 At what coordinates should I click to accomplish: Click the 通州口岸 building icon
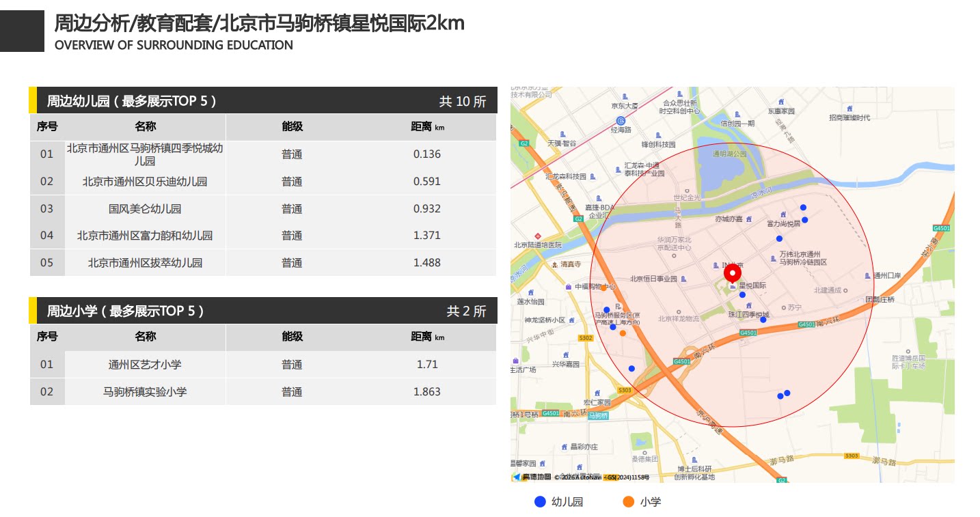click(869, 276)
